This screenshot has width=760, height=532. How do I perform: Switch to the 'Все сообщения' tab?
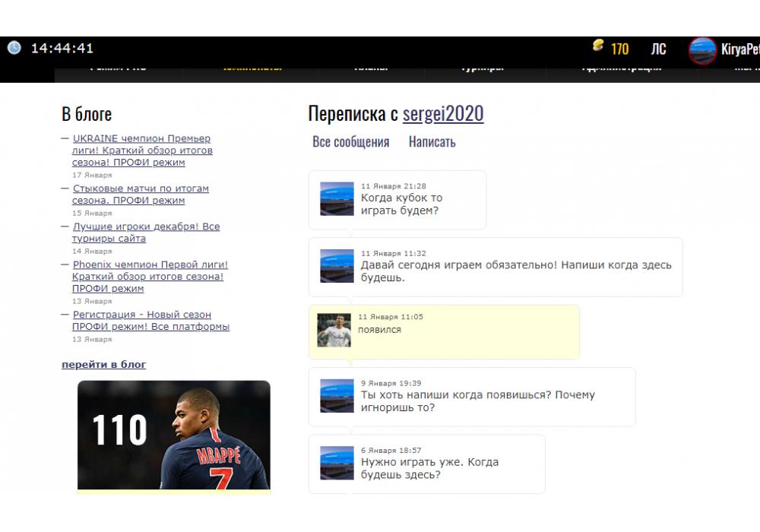coord(350,142)
